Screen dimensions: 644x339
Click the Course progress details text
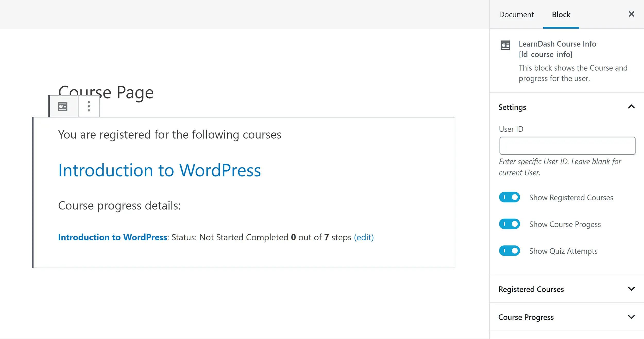tap(119, 206)
